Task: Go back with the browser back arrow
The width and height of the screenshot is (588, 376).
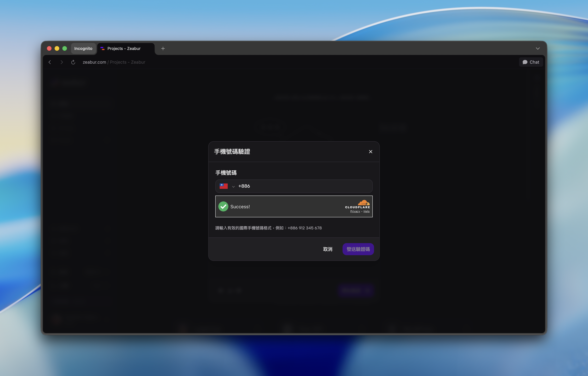Action: [x=50, y=62]
